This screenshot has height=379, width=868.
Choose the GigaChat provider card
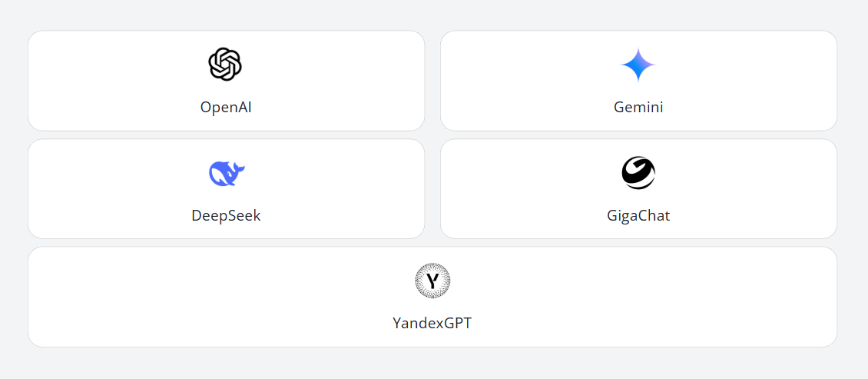(638, 189)
